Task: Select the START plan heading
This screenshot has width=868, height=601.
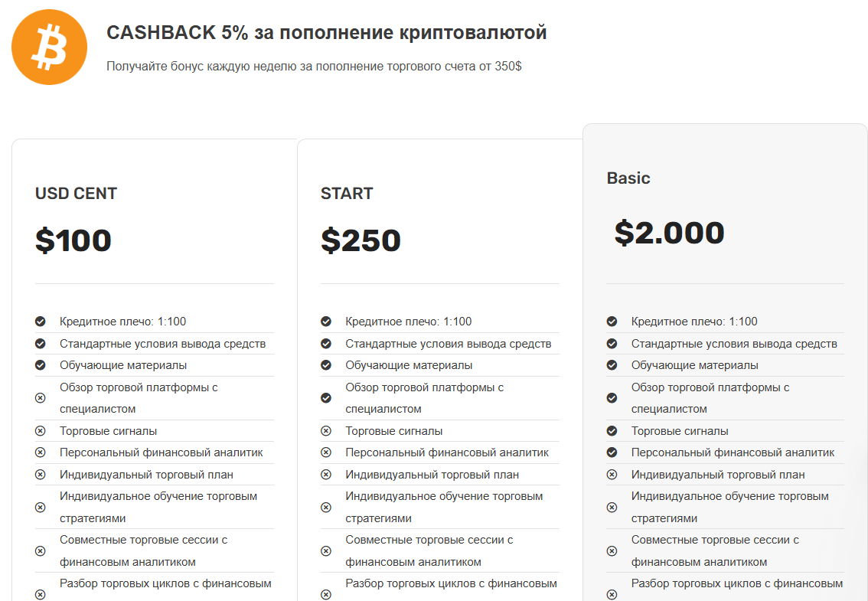Action: (347, 194)
